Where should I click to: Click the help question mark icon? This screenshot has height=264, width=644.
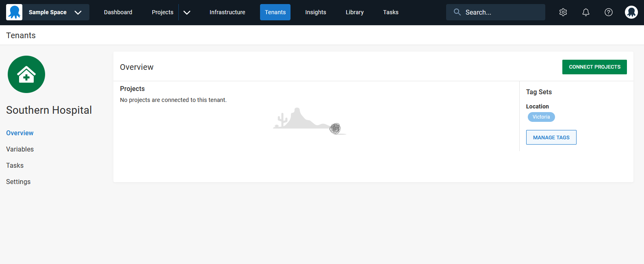tap(608, 12)
